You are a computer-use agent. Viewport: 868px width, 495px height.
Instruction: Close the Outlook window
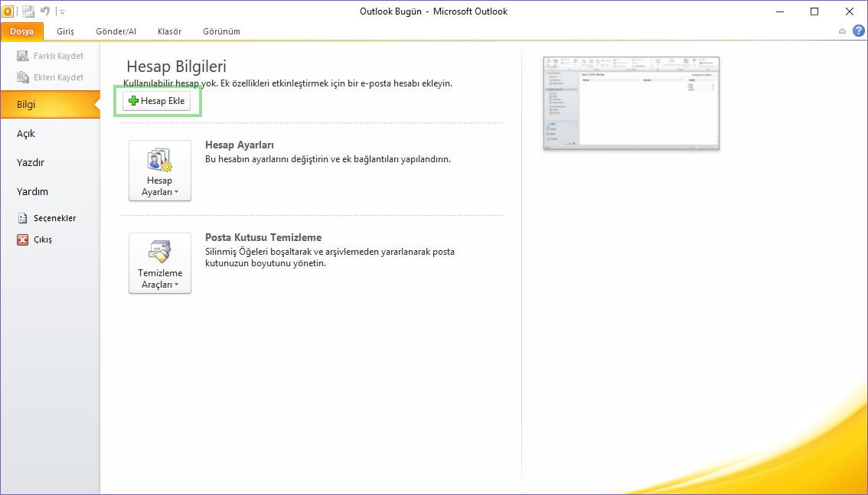850,11
